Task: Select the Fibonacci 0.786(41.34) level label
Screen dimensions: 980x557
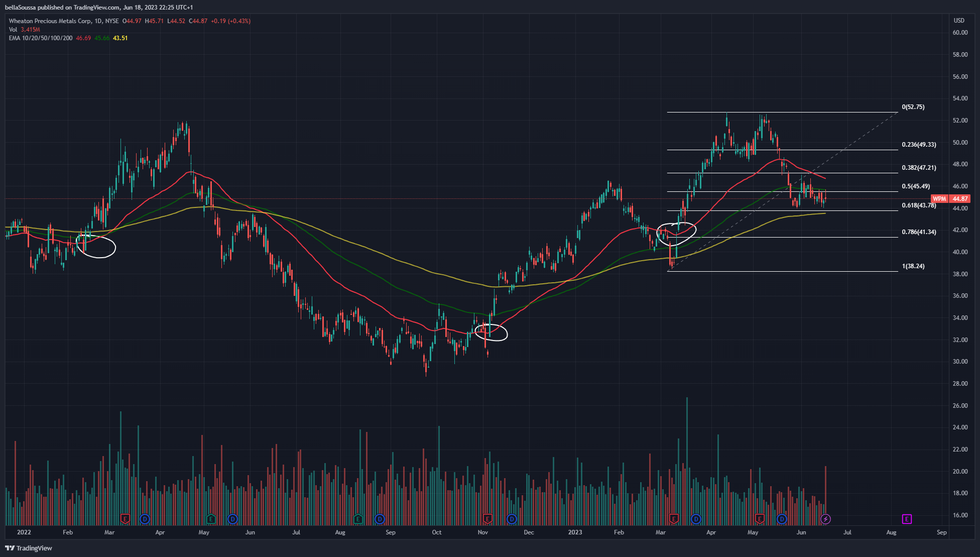Action: (919, 232)
